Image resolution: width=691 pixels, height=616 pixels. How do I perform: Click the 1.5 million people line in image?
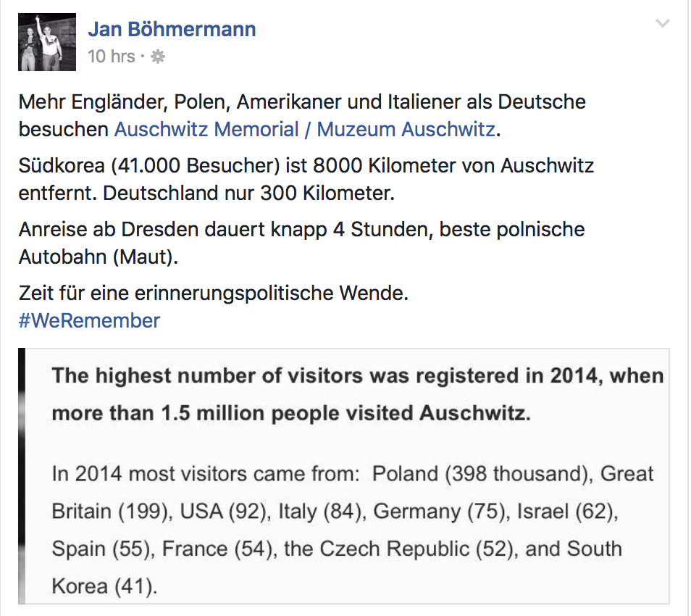pos(291,414)
